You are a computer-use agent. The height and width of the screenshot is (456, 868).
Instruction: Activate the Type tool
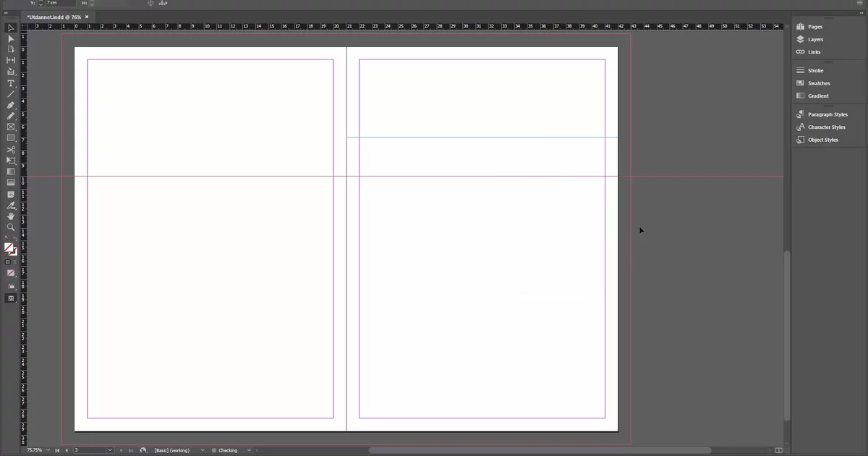(11, 83)
